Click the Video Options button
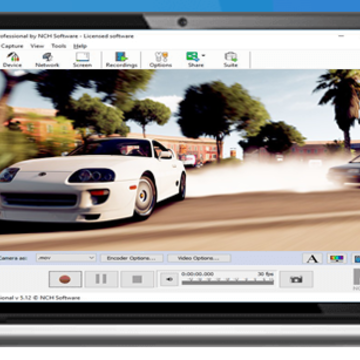360x360 pixels. point(199,258)
